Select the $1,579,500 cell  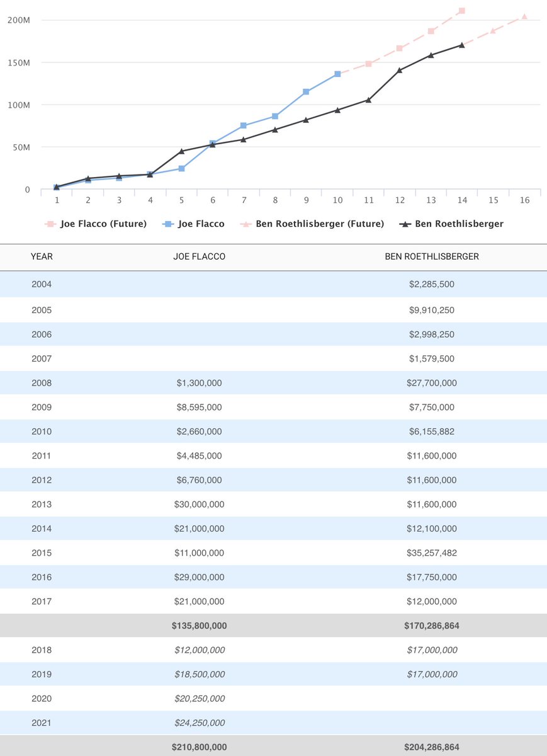coord(431,359)
